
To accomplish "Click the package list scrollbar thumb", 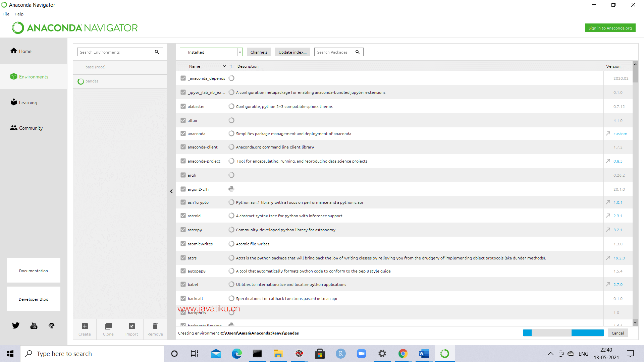I will click(635, 75).
